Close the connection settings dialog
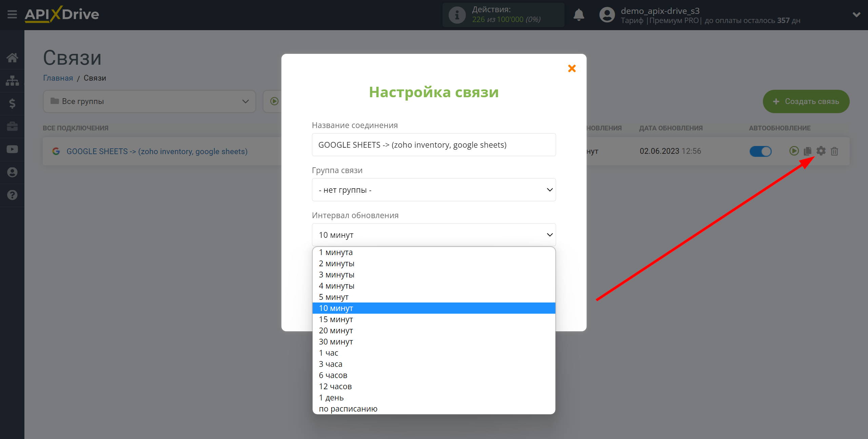Viewport: 868px width, 439px height. (572, 68)
